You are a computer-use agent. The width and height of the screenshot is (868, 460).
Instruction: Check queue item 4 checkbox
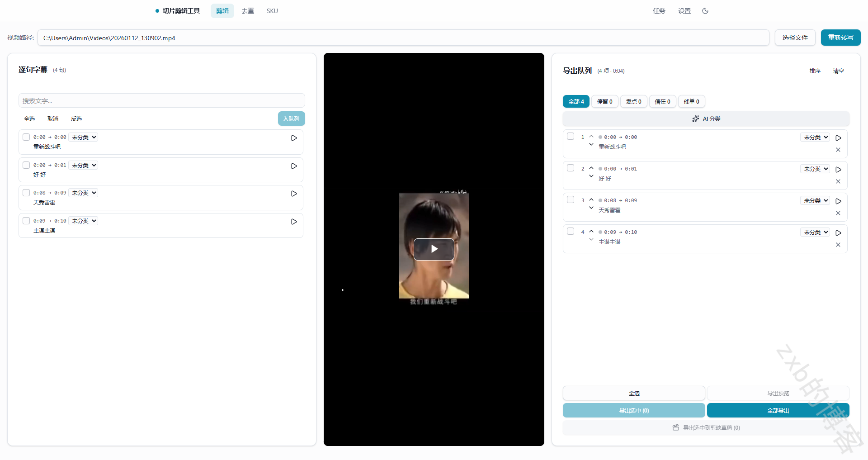pyautogui.click(x=571, y=231)
